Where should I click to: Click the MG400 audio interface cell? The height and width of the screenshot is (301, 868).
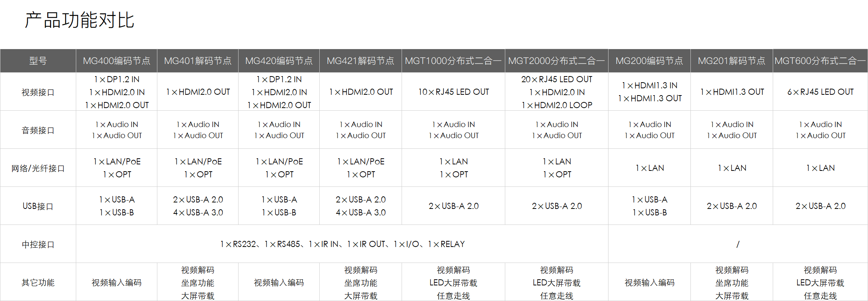[x=117, y=130]
